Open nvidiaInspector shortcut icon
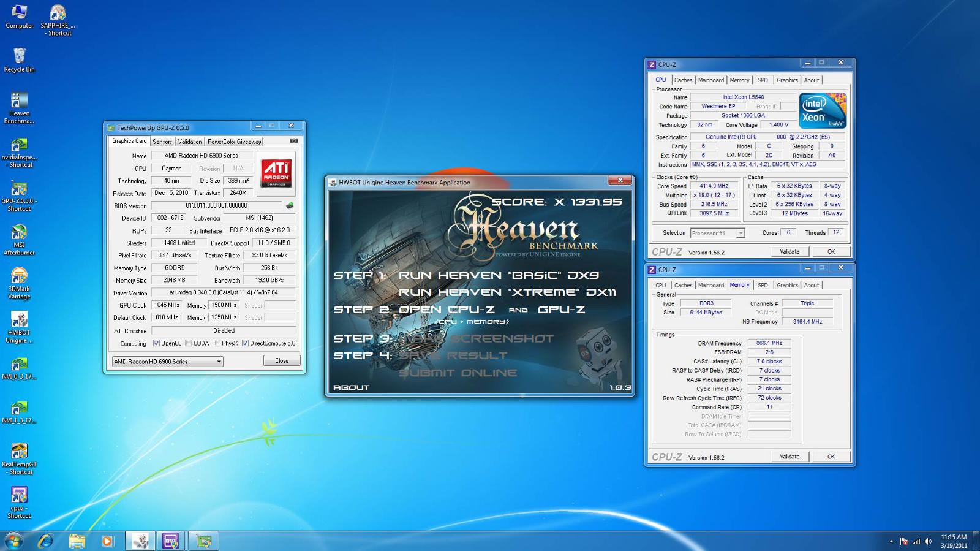The image size is (980, 551). (19, 153)
